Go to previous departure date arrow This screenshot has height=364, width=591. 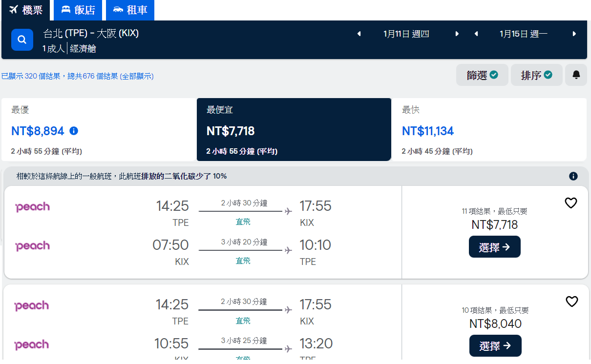(359, 34)
